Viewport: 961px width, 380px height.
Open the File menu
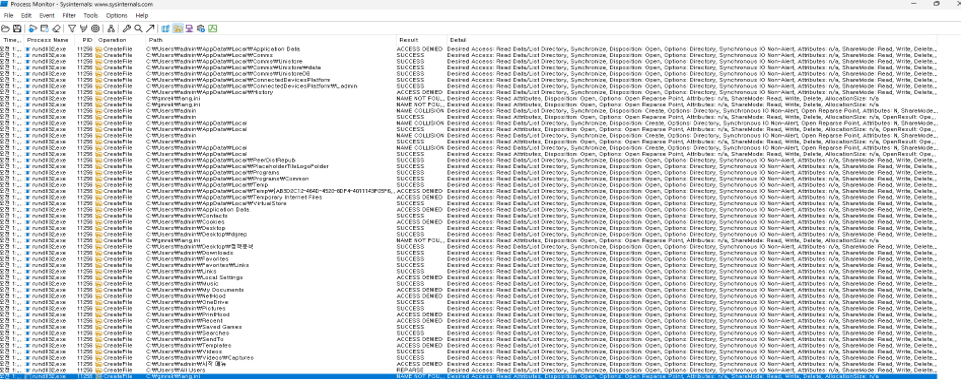click(x=9, y=15)
